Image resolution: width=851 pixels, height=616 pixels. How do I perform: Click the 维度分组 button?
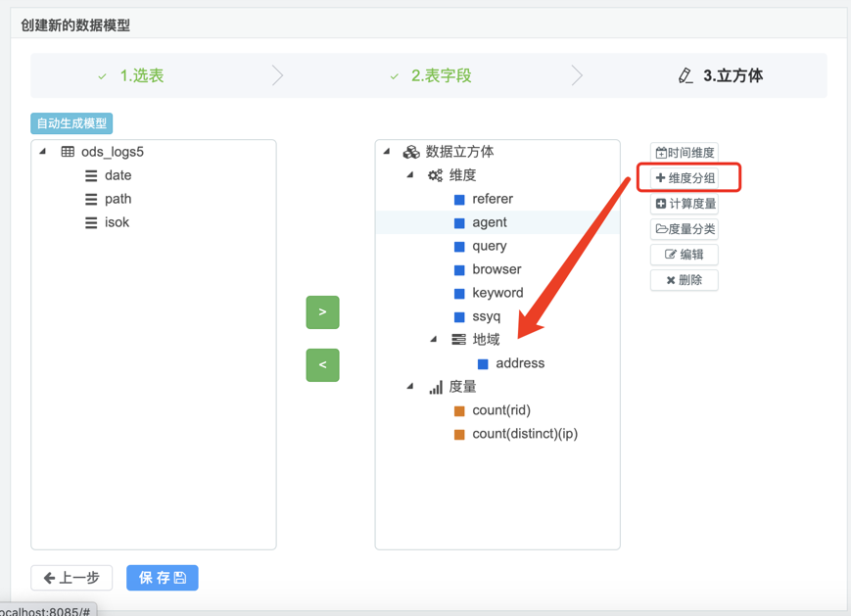coord(686,178)
